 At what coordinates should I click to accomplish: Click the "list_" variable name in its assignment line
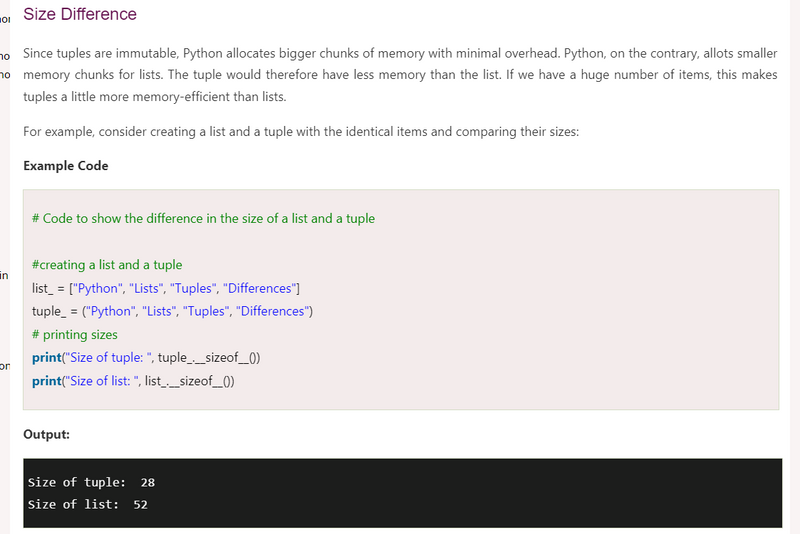(43, 288)
